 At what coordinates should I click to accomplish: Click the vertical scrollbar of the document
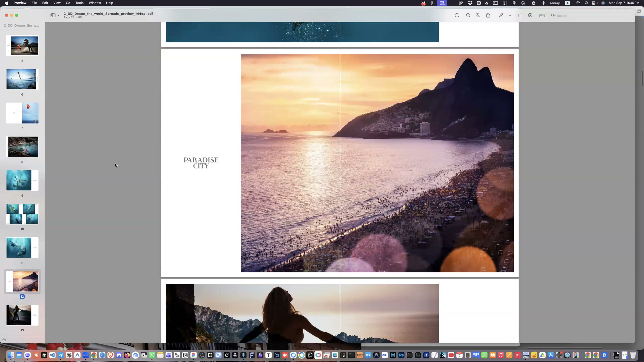click(642, 79)
